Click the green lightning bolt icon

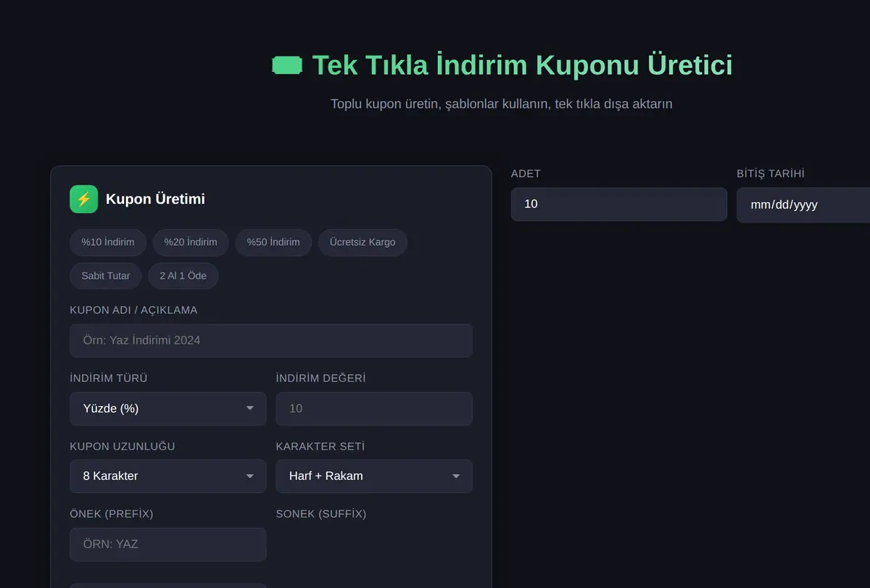[x=83, y=199]
